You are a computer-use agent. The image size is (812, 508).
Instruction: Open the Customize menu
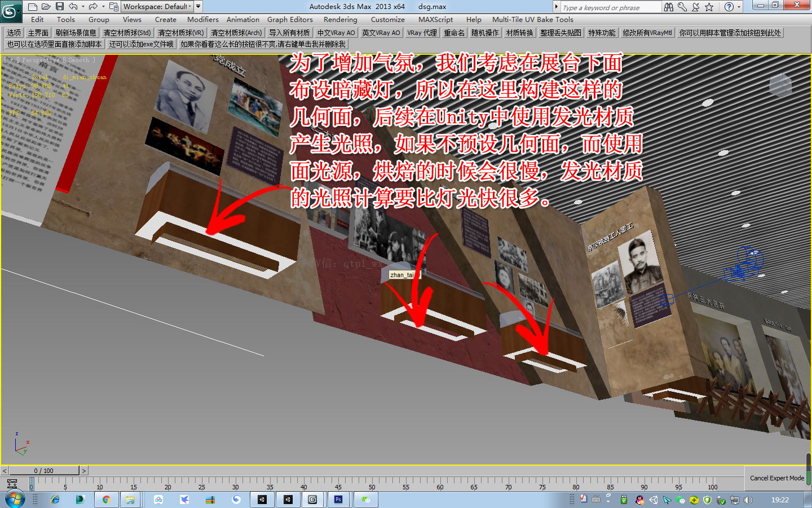(x=387, y=19)
